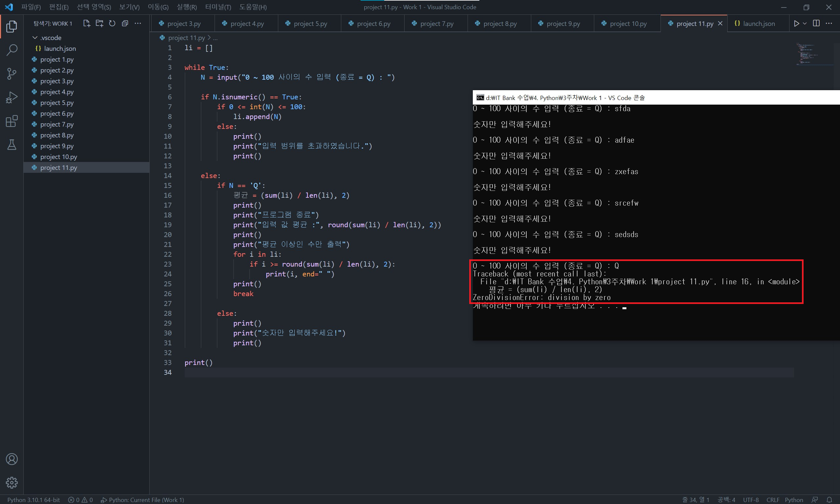840x504 pixels.
Task: Open the run button dropdown arrow
Action: click(x=805, y=23)
